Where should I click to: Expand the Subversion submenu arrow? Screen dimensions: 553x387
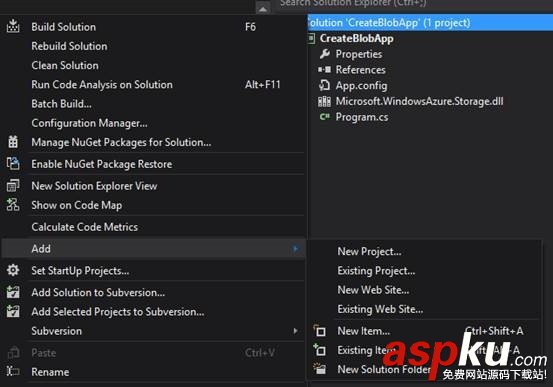pyautogui.click(x=296, y=331)
